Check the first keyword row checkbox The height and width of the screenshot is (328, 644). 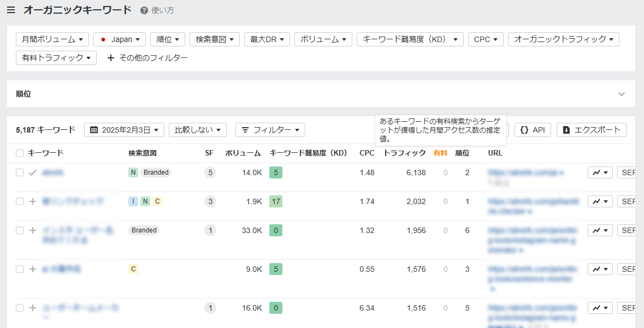(x=19, y=172)
